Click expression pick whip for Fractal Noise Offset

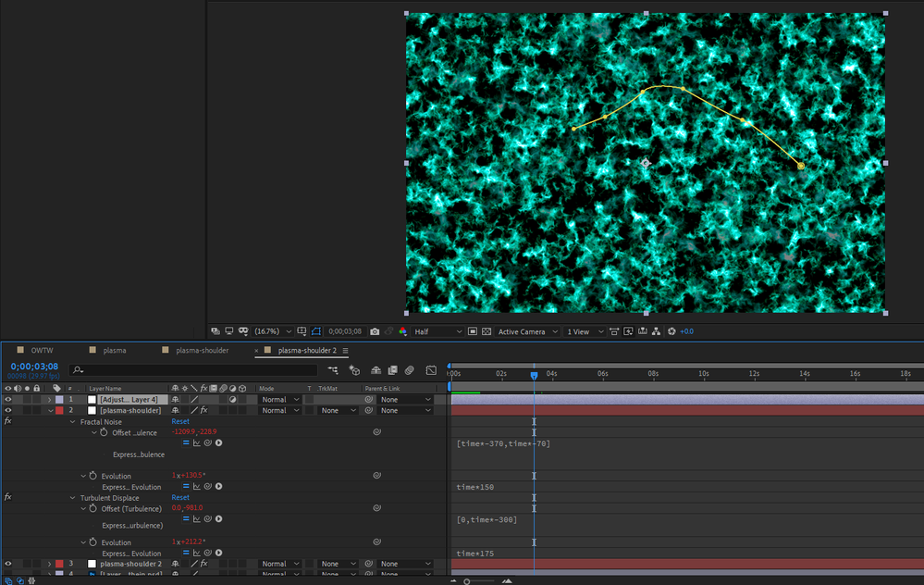coord(208,443)
